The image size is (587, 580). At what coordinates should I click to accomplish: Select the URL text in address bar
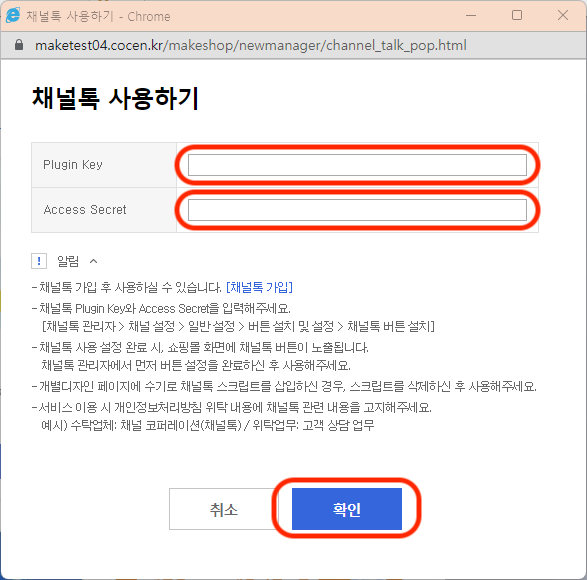(x=250, y=45)
